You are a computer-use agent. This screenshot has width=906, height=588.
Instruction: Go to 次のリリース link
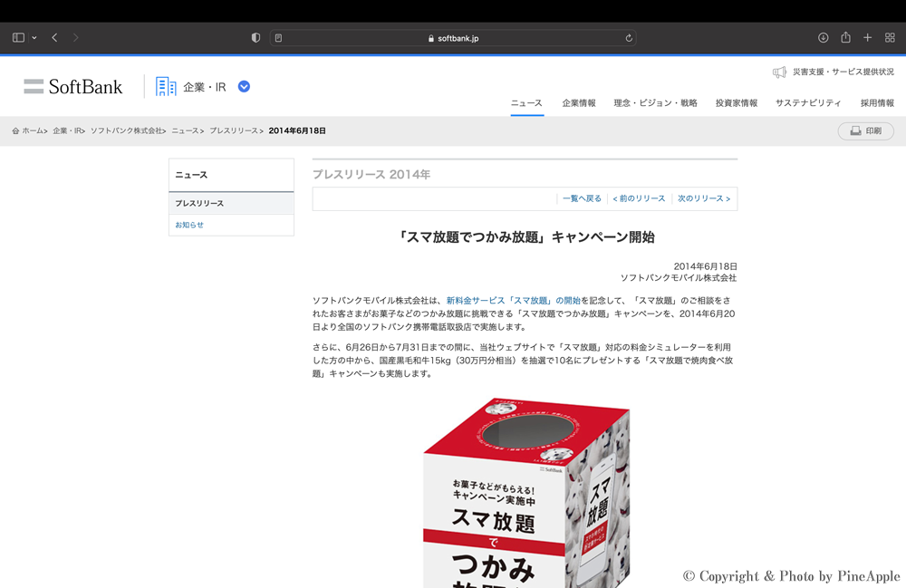(704, 198)
